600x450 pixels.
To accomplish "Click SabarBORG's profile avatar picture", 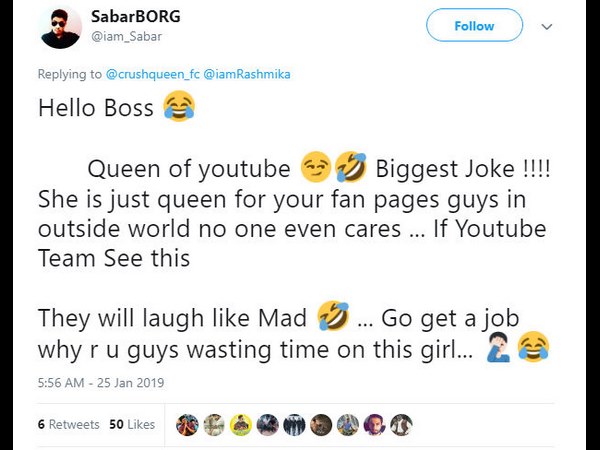I will point(61,28).
